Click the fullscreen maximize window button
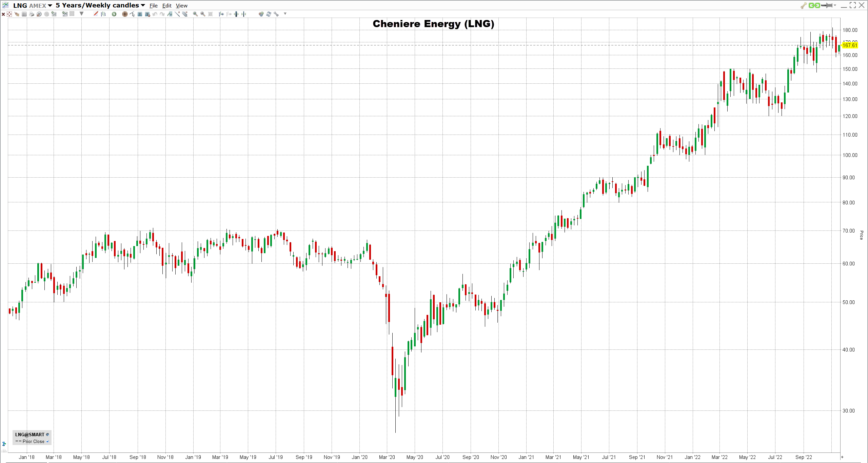This screenshot has height=463, width=868. (853, 5)
